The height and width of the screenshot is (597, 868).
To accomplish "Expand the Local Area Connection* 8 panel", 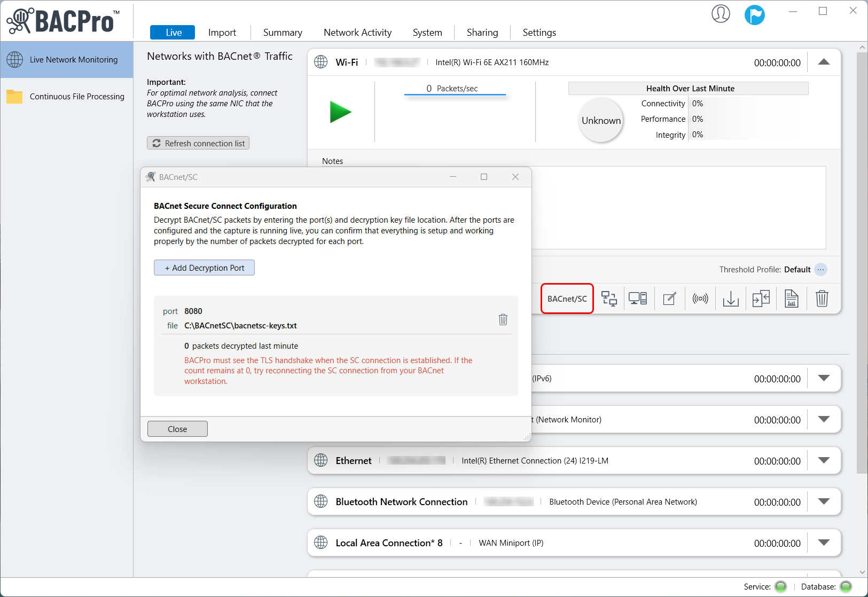I will [824, 543].
